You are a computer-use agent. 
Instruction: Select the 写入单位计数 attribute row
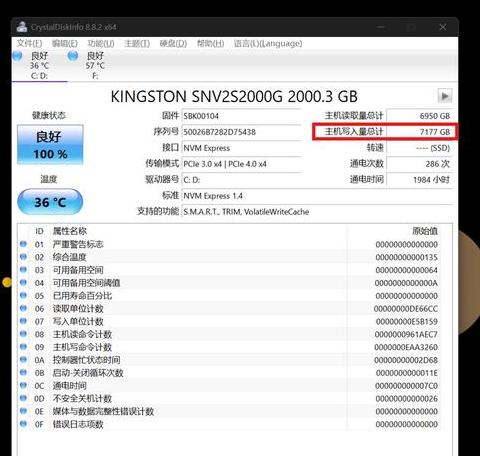[x=229, y=321]
